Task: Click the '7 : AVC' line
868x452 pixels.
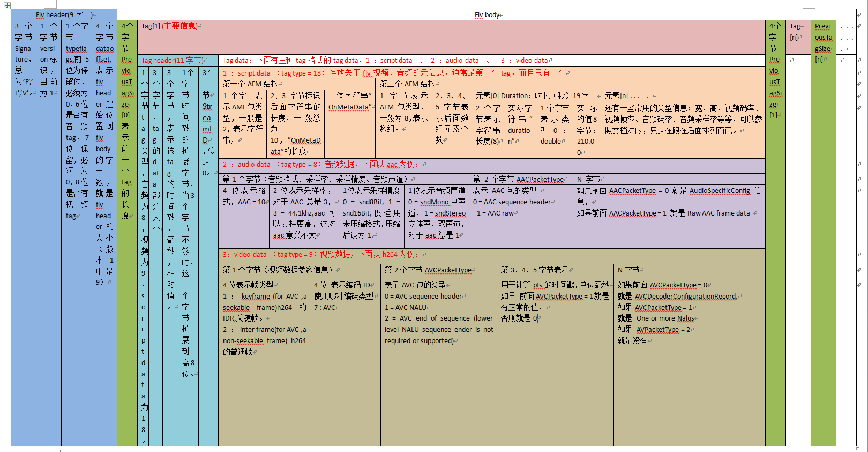Action: [325, 308]
